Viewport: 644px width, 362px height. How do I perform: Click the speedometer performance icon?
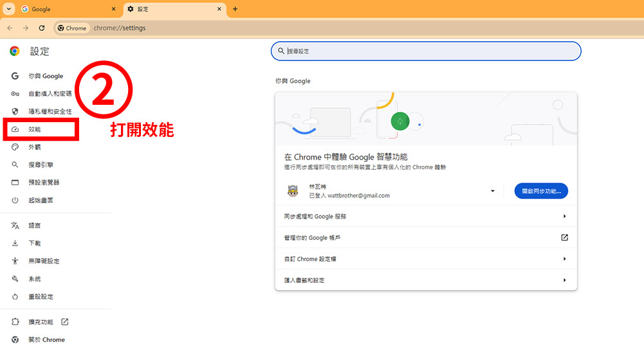click(15, 129)
